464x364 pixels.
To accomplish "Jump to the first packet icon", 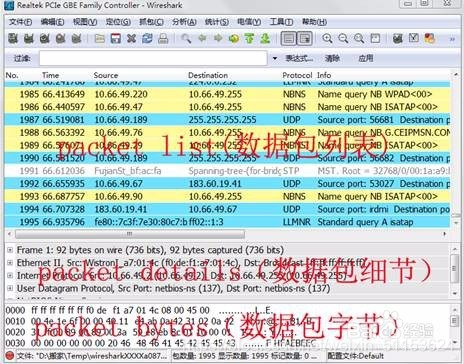I will pyautogui.click(x=249, y=39).
